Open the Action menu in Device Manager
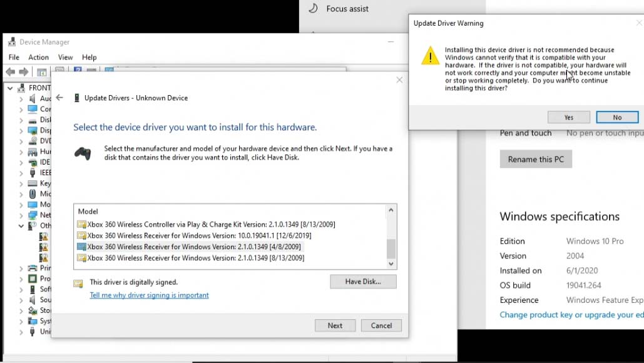The width and height of the screenshot is (644, 363). [39, 57]
